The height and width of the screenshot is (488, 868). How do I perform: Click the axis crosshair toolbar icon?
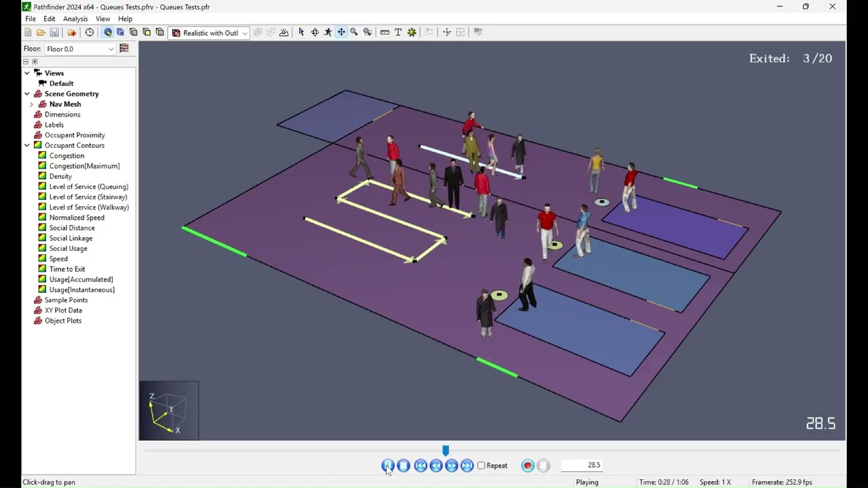point(447,33)
